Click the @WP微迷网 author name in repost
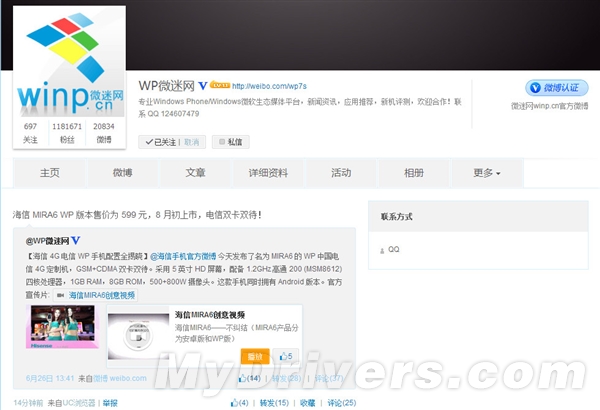This screenshot has height=410, width=600. [47, 241]
